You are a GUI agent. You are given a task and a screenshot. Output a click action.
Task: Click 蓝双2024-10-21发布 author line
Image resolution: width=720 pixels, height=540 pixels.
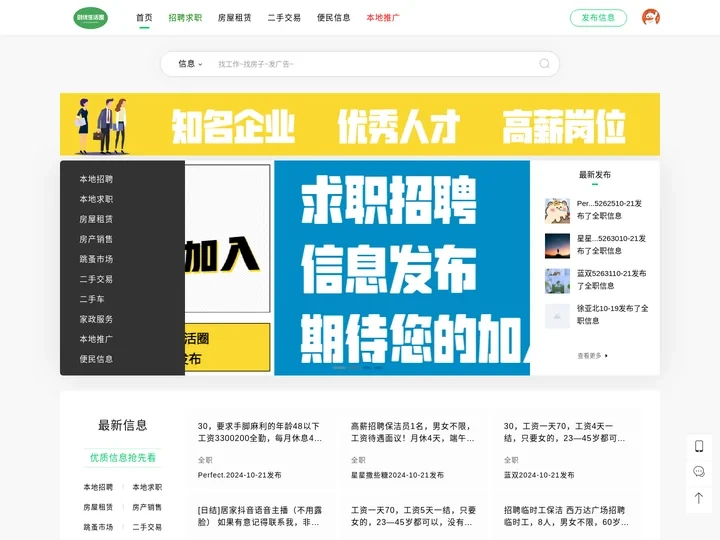pyautogui.click(x=539, y=475)
